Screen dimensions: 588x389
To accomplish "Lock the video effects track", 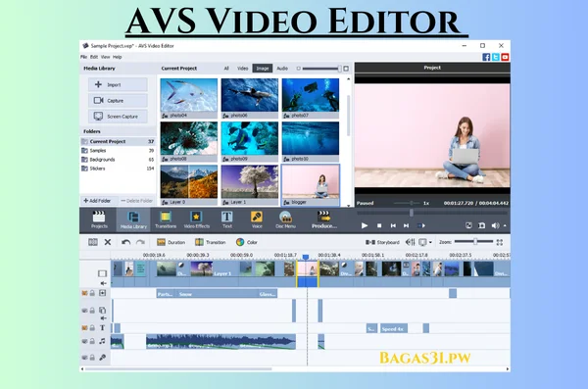I will (x=92, y=293).
